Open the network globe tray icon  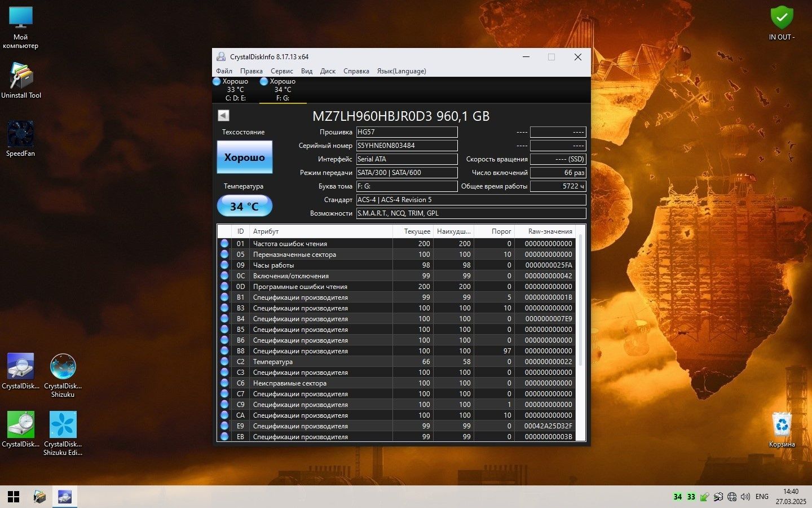point(732,497)
